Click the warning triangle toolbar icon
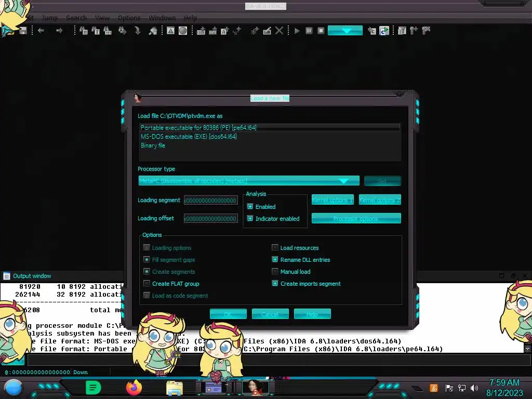 pyautogui.click(x=170, y=31)
